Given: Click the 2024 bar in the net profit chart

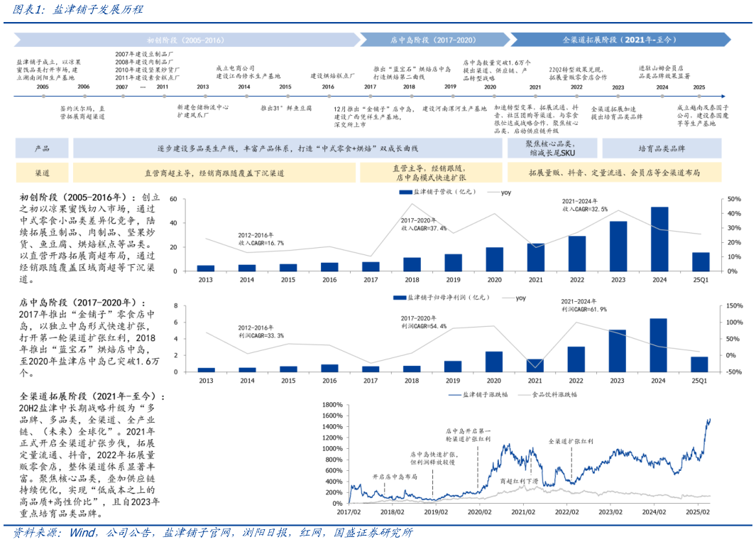Looking at the screenshot, I should (658, 345).
